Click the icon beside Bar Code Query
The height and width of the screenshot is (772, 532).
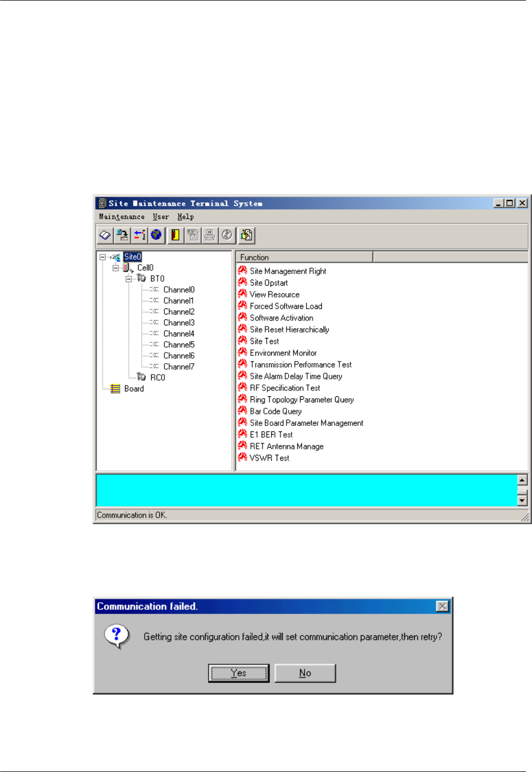[243, 411]
